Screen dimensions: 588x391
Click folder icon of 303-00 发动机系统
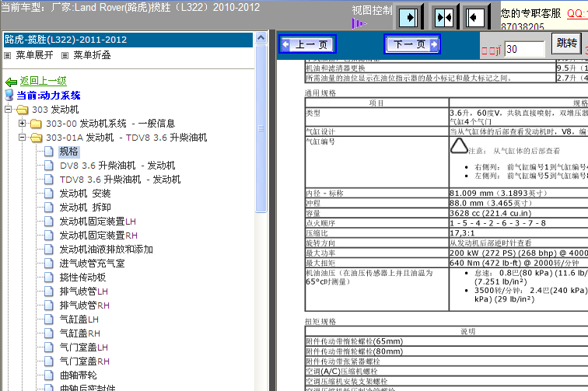(x=37, y=124)
